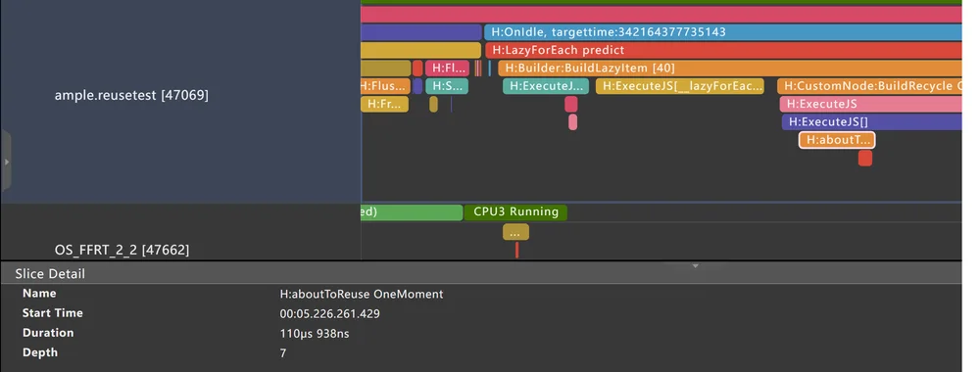Select the H:Fr... yellow slice
This screenshot has height=372, width=980.
pos(384,104)
